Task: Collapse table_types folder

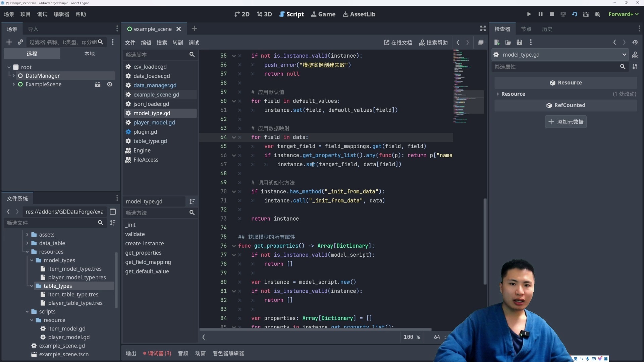Action: pos(32,286)
